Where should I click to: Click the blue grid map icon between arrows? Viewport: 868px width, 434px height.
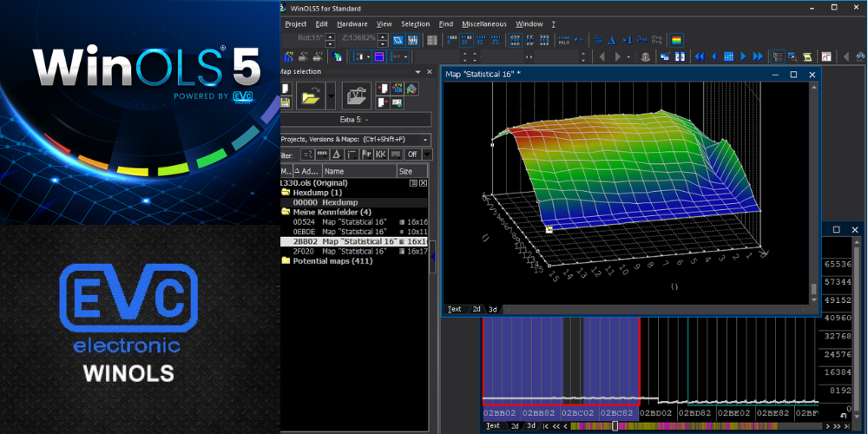point(729,56)
